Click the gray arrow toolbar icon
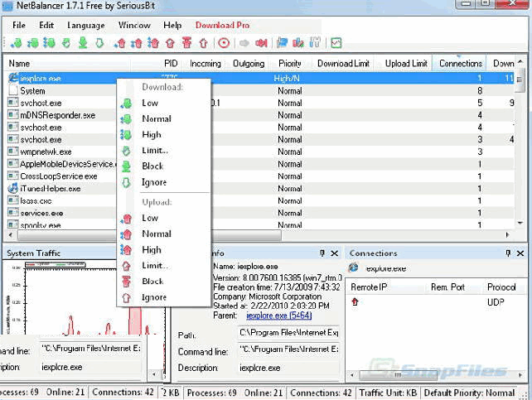 pyautogui.click(x=244, y=43)
